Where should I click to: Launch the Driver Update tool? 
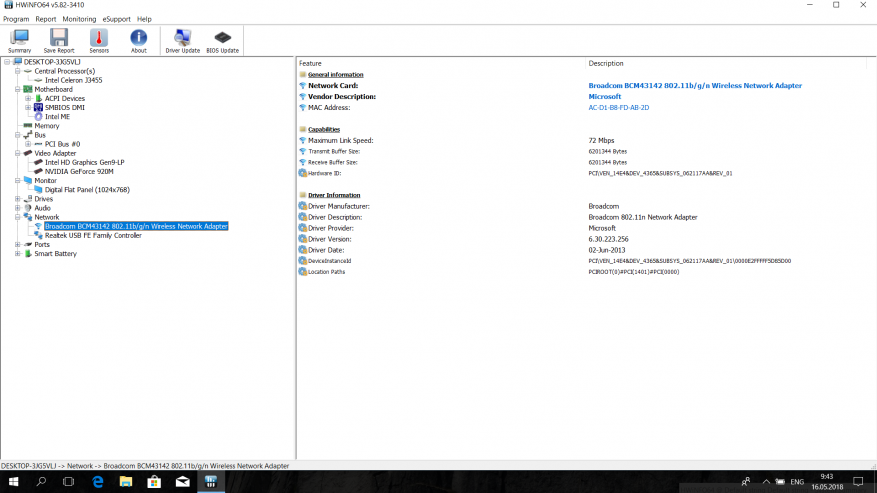coord(182,41)
